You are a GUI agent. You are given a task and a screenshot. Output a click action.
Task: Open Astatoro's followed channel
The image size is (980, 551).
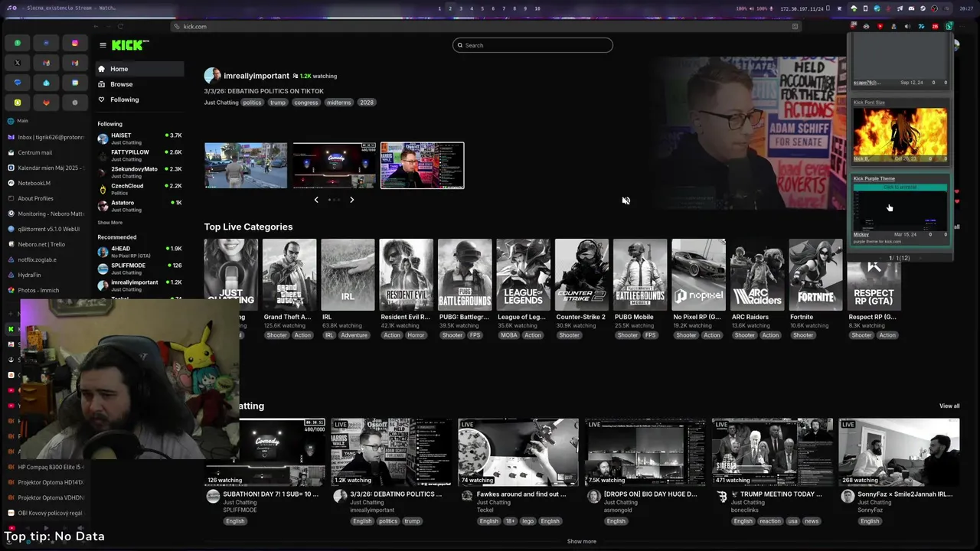139,206
